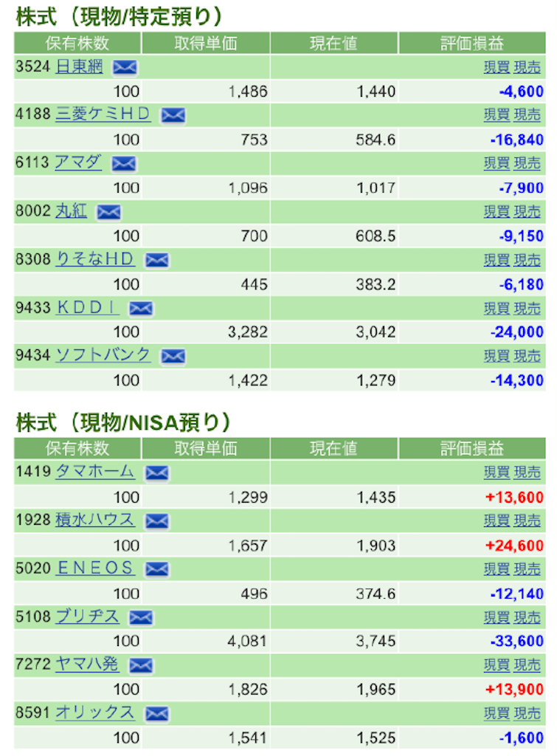Open the ヤマハ発 stock link

(87, 664)
